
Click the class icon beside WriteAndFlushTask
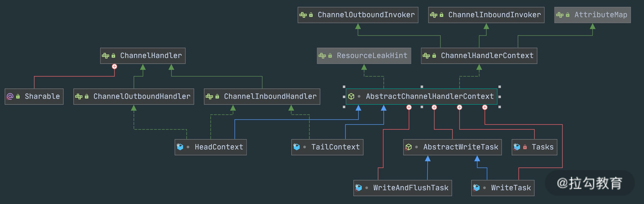[359, 188]
